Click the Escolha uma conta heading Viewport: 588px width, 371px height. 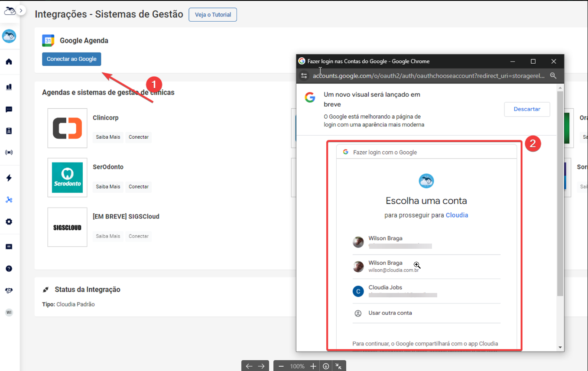pos(426,201)
